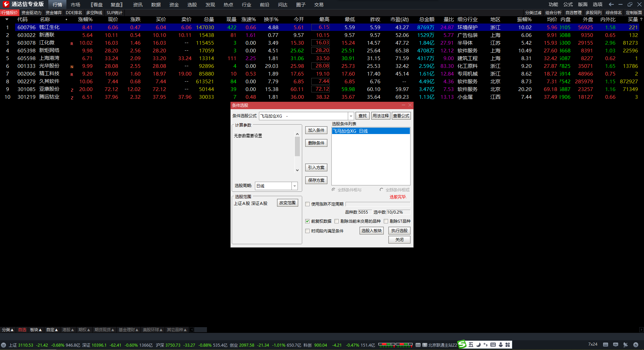Click the 自选 bottom tab
Viewport: 644px width, 350px height.
click(22, 330)
